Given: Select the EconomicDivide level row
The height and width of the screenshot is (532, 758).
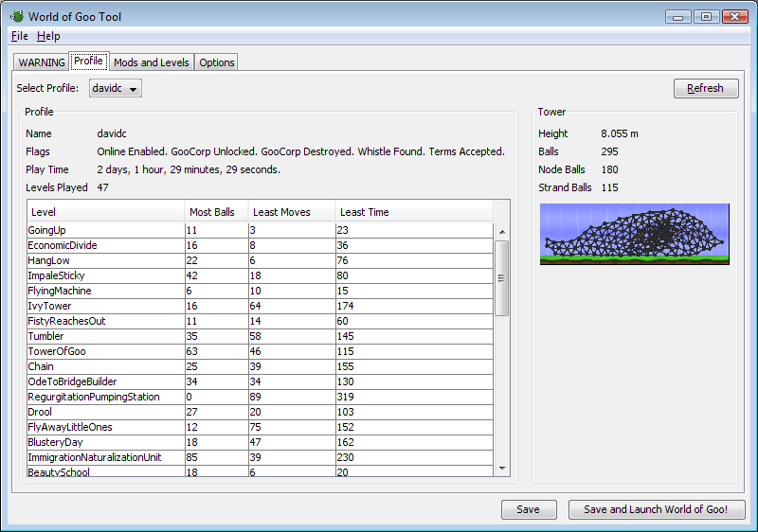Looking at the screenshot, I should [x=260, y=245].
